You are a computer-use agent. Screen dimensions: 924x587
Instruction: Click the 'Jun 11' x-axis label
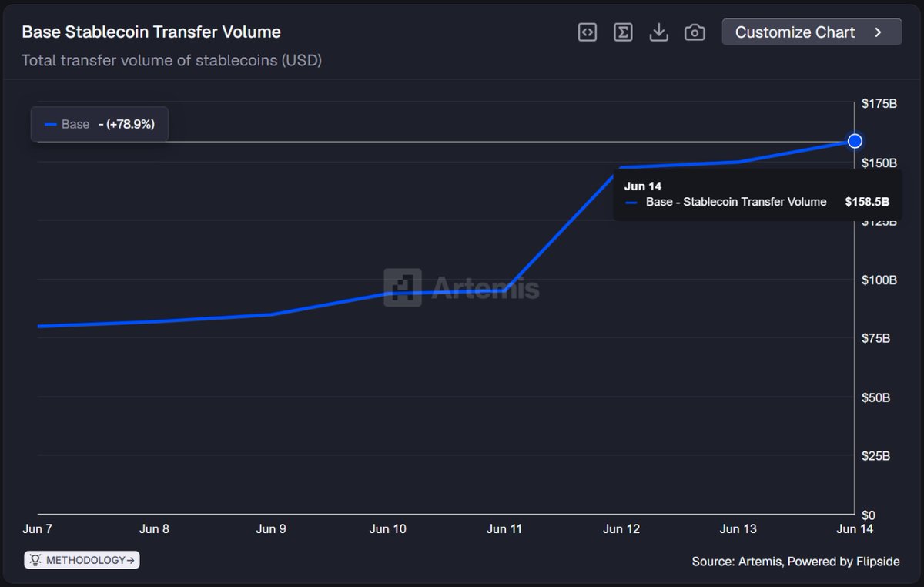click(504, 529)
